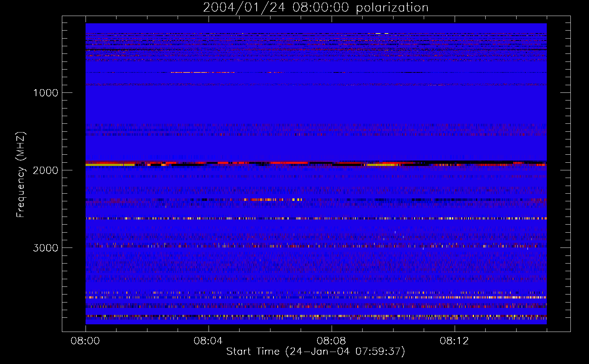
Task: Click the 08:00 time tick label
Action: [x=85, y=341]
